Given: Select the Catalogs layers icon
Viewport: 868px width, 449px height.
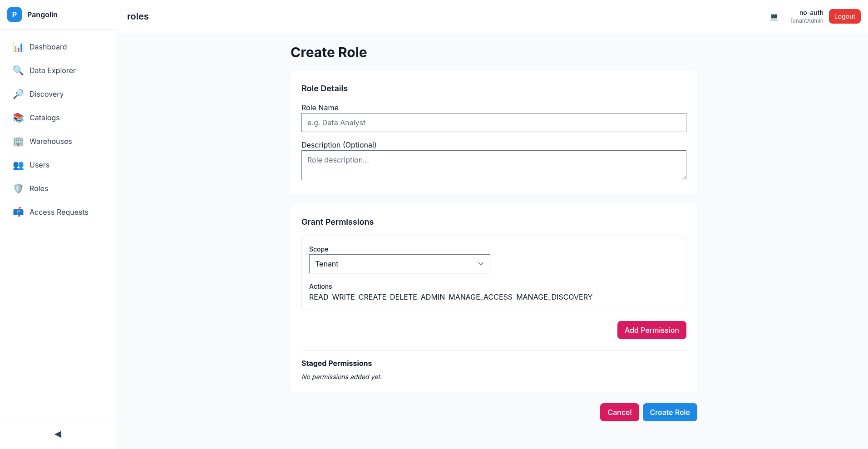Looking at the screenshot, I should [x=18, y=118].
